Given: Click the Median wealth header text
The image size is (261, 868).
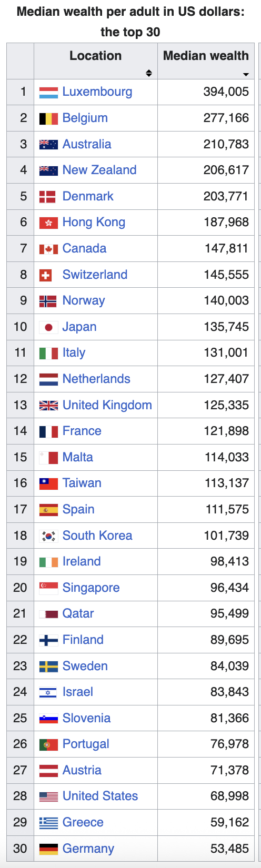Looking at the screenshot, I should pyautogui.click(x=206, y=56).
